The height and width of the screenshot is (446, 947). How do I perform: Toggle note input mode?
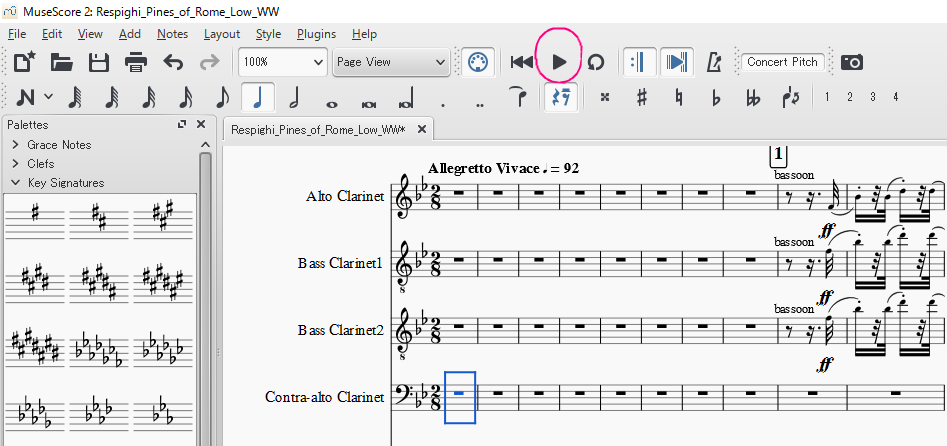pos(26,97)
